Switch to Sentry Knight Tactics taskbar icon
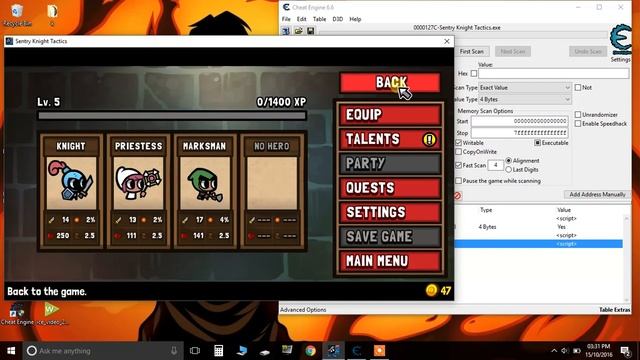Viewport: 640px width, 360px height. tap(333, 351)
